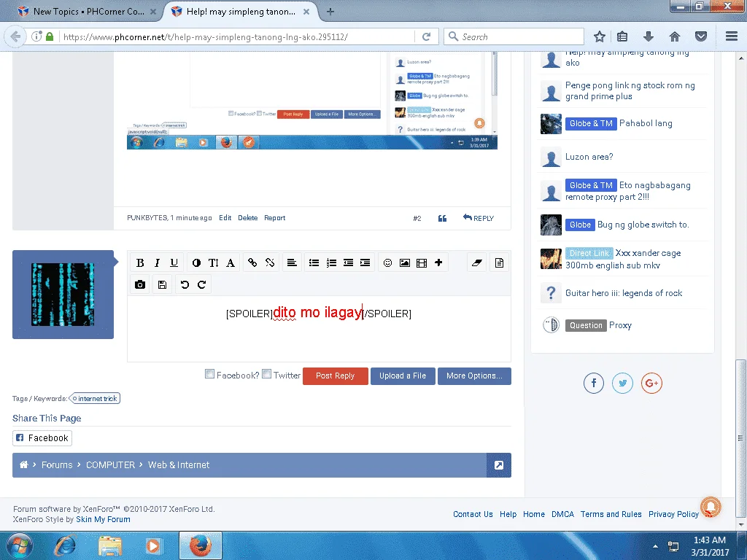Open Firefox downloads arrow

coord(649,36)
